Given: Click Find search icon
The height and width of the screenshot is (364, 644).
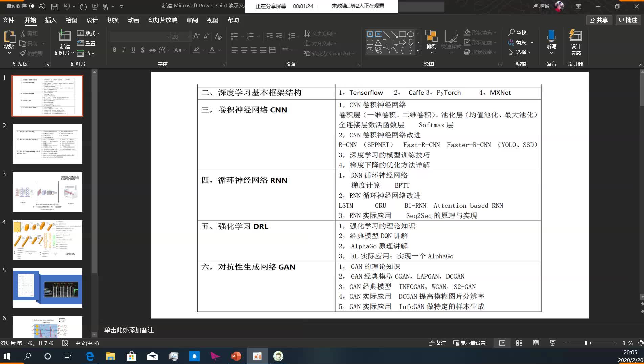Looking at the screenshot, I should 517,32.
